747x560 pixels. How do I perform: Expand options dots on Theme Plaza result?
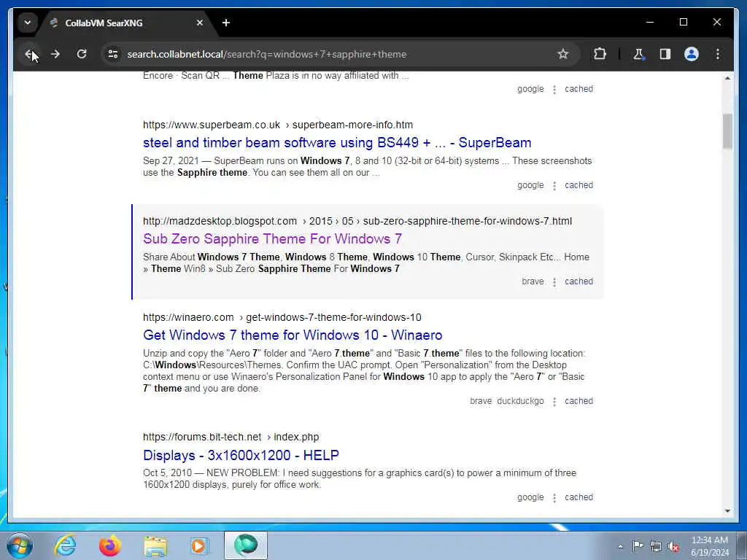point(554,89)
